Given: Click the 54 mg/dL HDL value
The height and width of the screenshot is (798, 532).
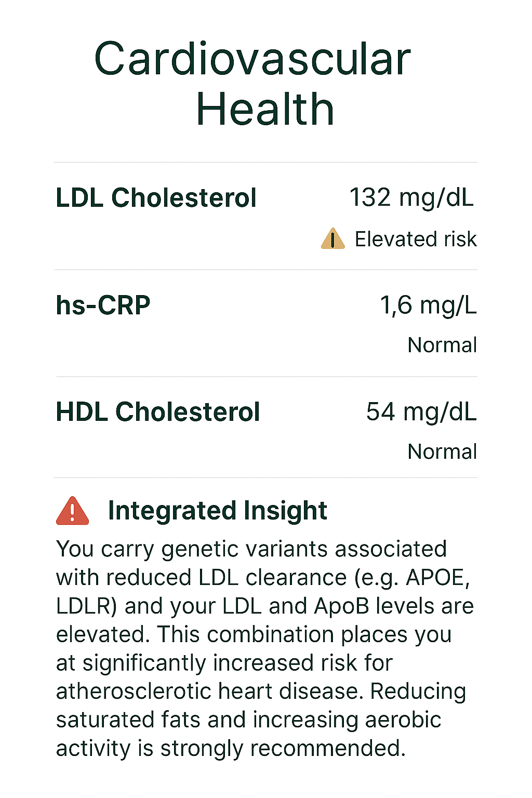Looking at the screenshot, I should click(421, 412).
